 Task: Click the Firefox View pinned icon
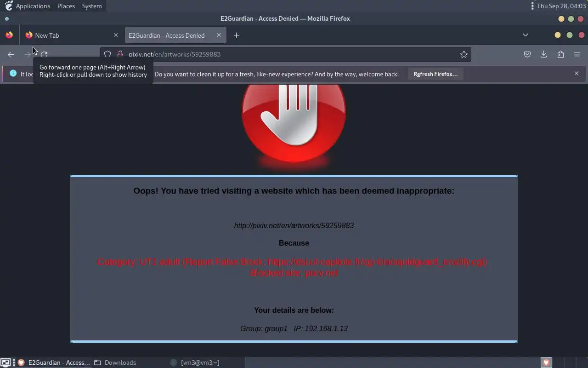click(x=9, y=35)
